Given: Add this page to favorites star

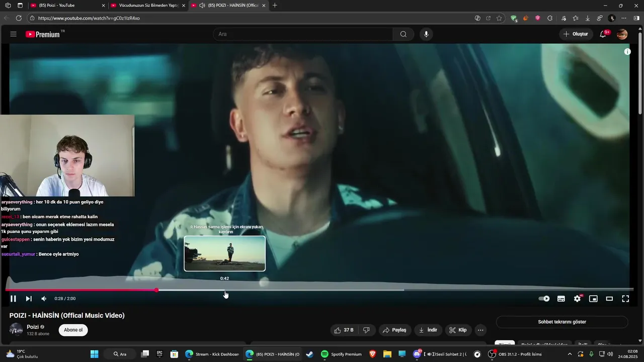Looking at the screenshot, I should 499,18.
